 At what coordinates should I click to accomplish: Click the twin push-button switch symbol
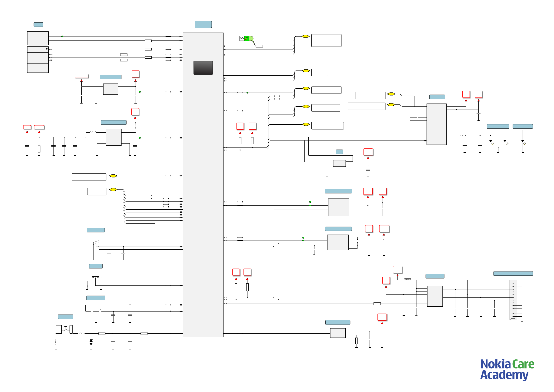(x=96, y=310)
